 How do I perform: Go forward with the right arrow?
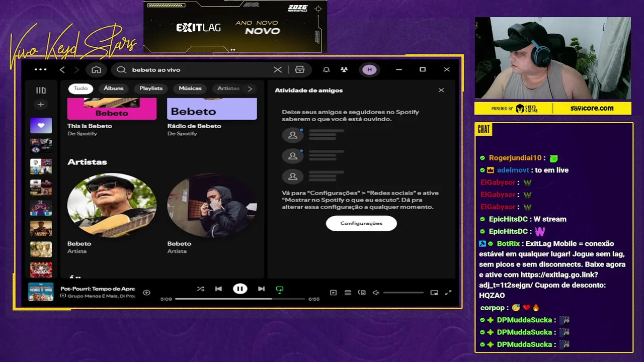(x=76, y=69)
